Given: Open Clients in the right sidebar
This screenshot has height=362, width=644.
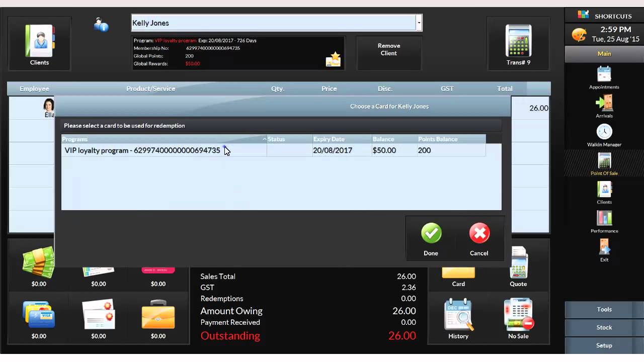Looking at the screenshot, I should (604, 193).
